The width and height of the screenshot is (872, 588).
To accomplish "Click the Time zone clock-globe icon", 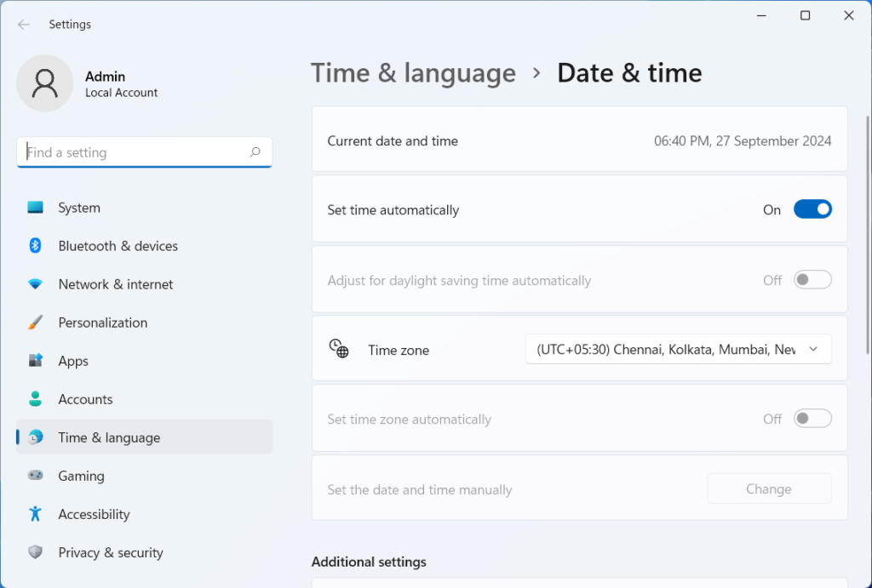I will (x=339, y=349).
